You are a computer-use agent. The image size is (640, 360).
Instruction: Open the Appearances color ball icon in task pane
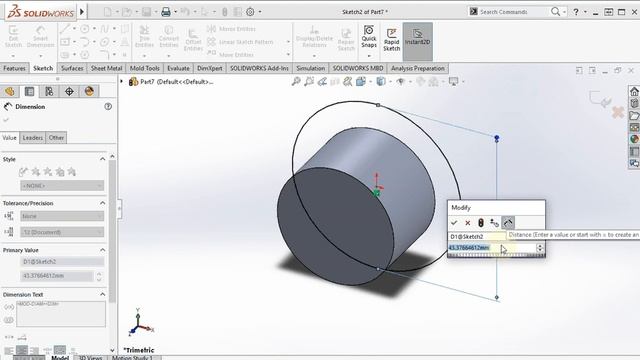pos(634,139)
